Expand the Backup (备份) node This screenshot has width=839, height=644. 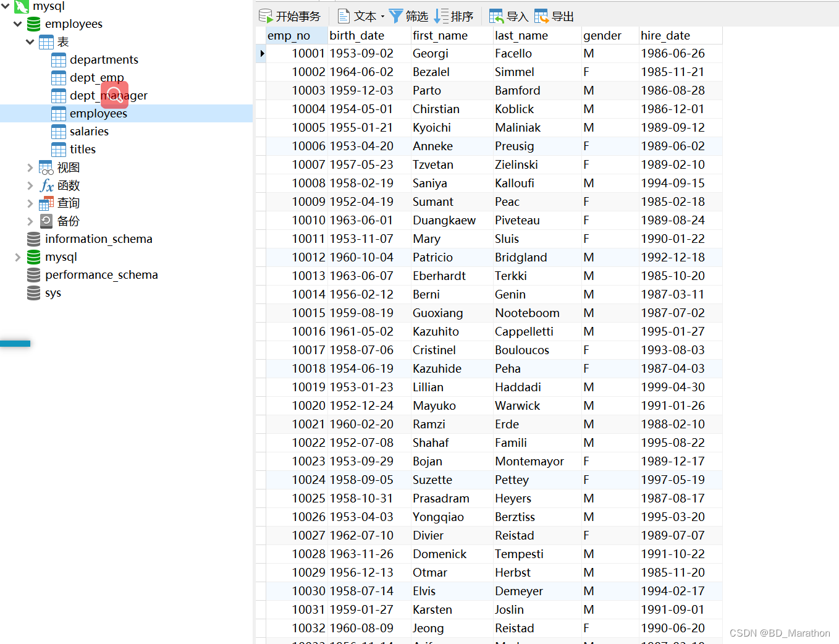click(30, 221)
